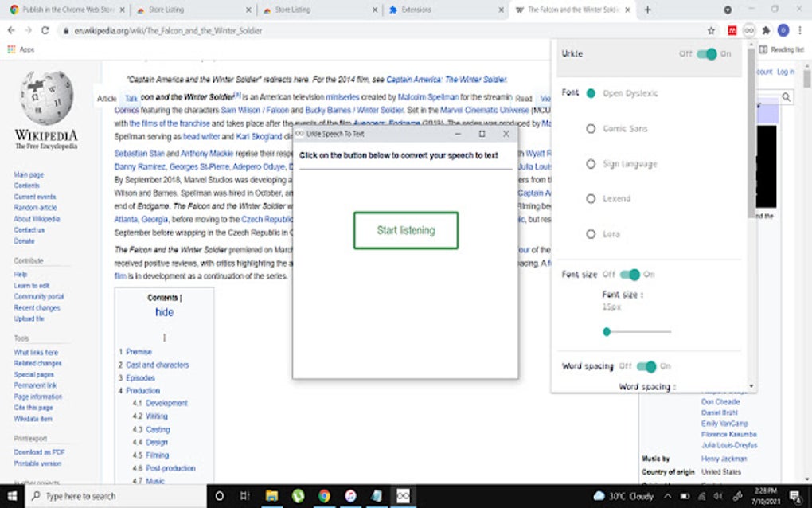This screenshot has width=812, height=508.
Task: Turn on Word spacing toggle
Action: 647,368
